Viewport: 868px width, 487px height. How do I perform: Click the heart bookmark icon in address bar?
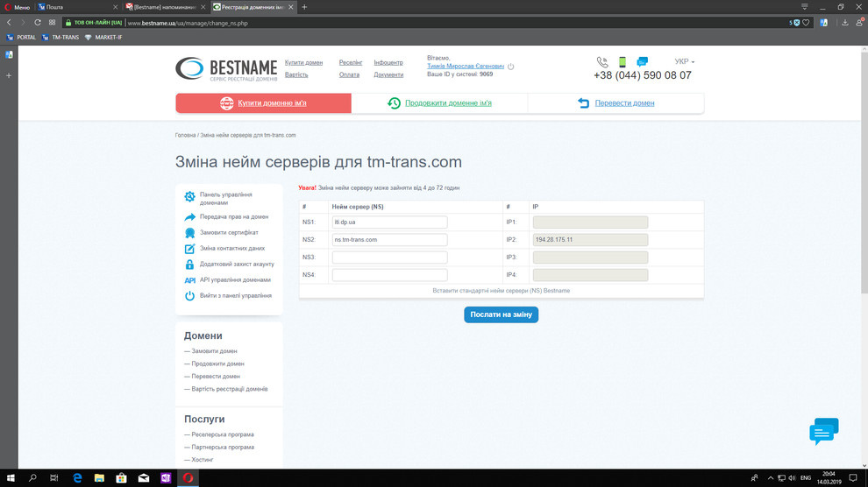[806, 23]
